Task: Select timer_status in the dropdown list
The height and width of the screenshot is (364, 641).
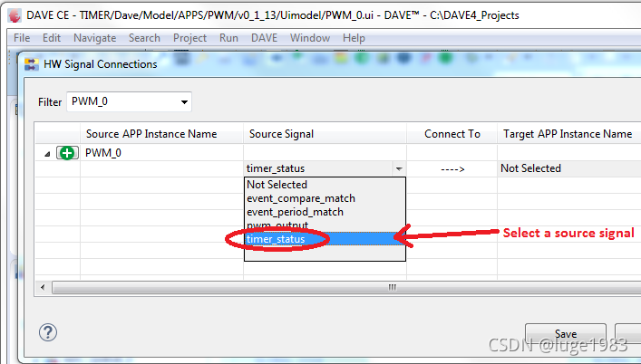Action: click(325, 239)
